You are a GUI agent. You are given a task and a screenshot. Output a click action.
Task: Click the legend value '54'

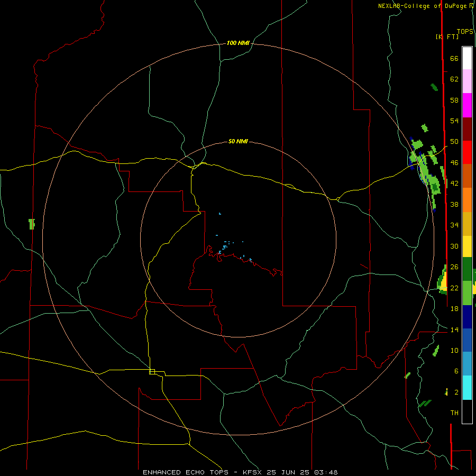454,121
